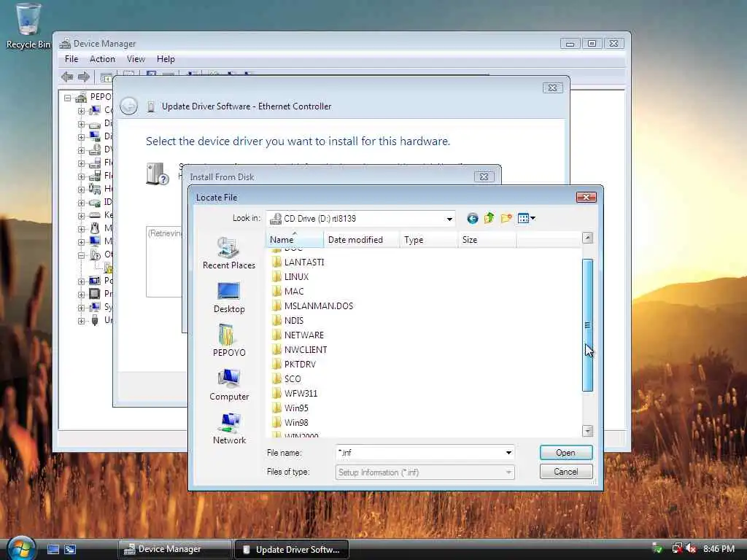Viewport: 747px width, 560px height.
Task: Select the WFW311 folder
Action: click(x=295, y=393)
